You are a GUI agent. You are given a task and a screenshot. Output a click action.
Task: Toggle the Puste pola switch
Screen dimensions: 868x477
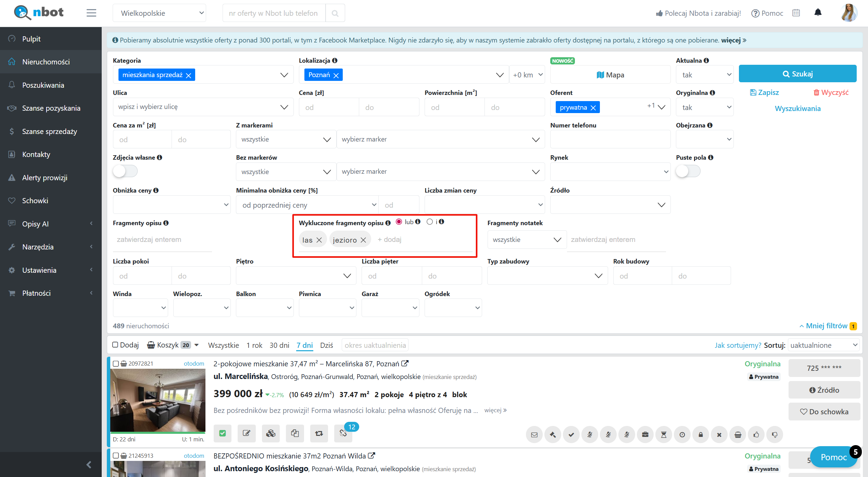688,171
